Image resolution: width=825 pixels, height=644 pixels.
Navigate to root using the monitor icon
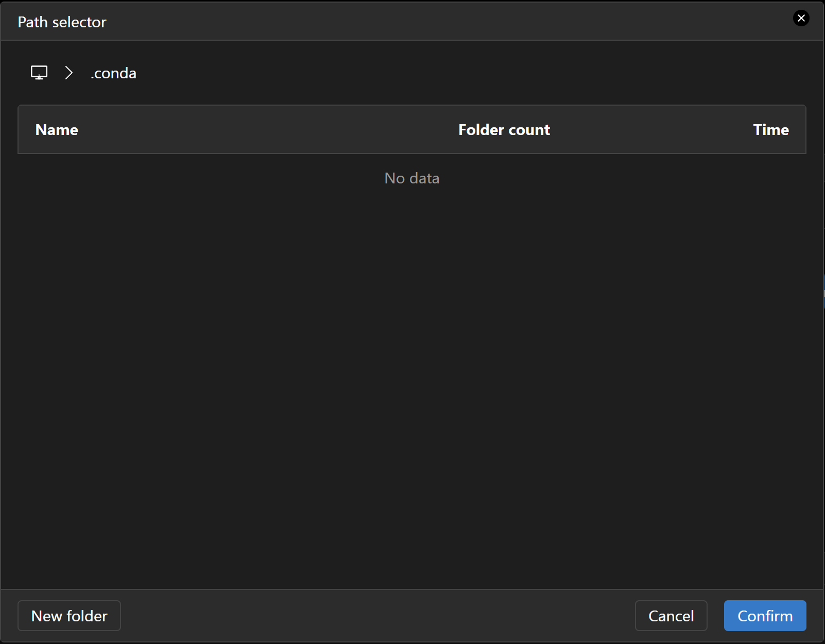pyautogui.click(x=39, y=73)
